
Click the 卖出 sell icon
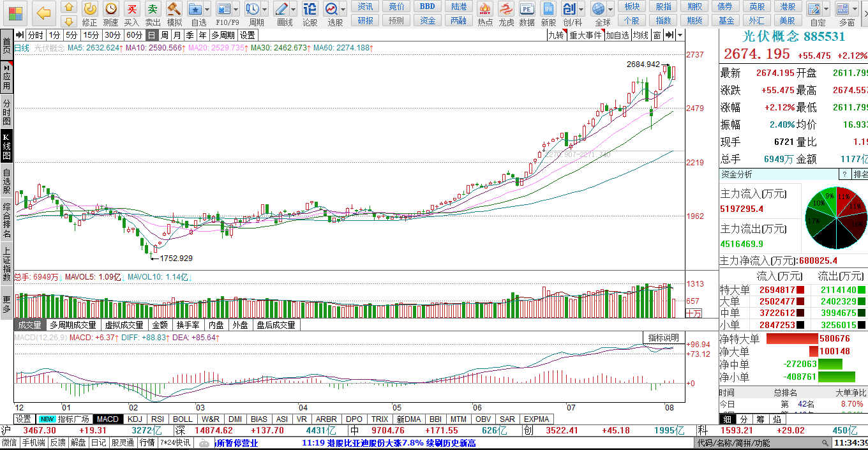153,9
